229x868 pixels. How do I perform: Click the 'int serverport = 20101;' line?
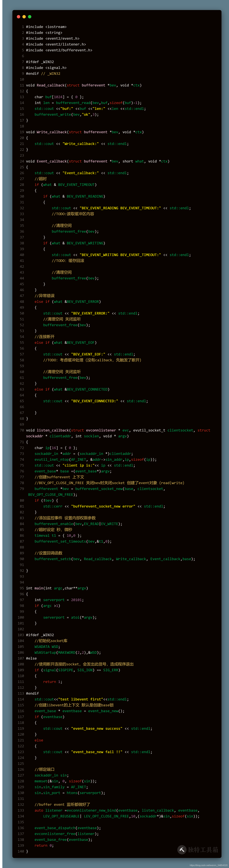pyautogui.click(x=59, y=600)
